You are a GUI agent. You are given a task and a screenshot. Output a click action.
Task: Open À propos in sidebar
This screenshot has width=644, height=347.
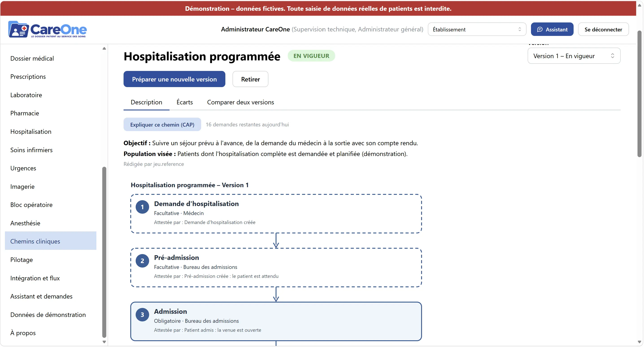click(x=50, y=333)
